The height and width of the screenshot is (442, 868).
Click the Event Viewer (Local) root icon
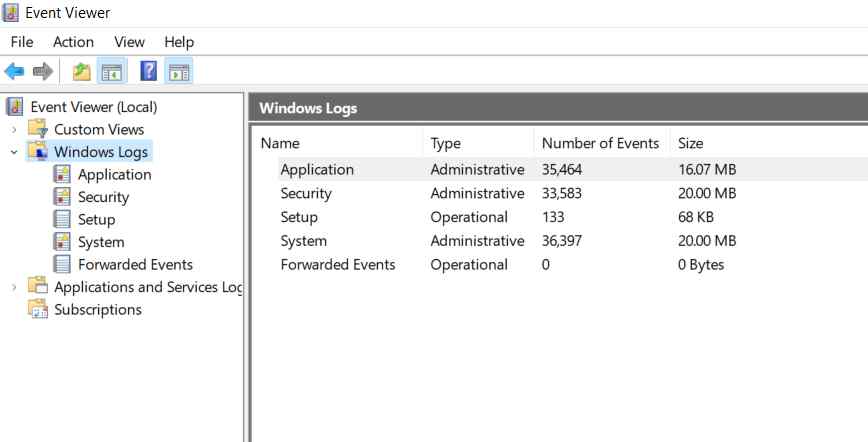14,106
